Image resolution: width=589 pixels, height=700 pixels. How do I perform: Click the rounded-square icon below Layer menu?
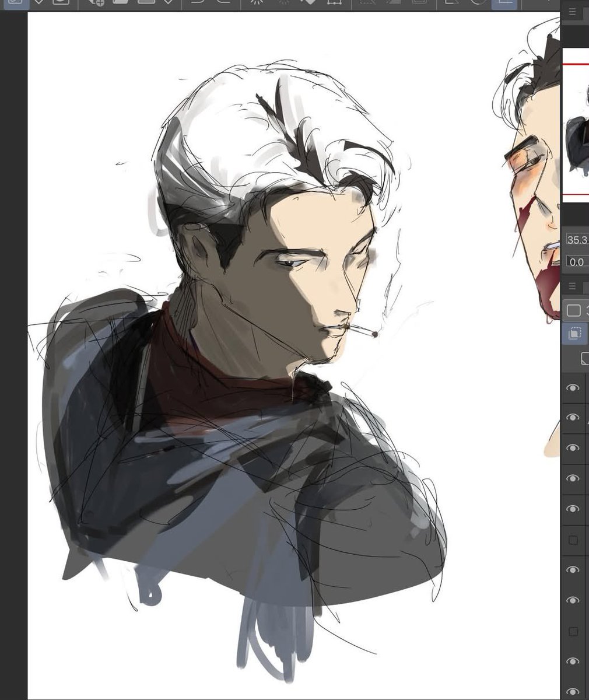[574, 310]
